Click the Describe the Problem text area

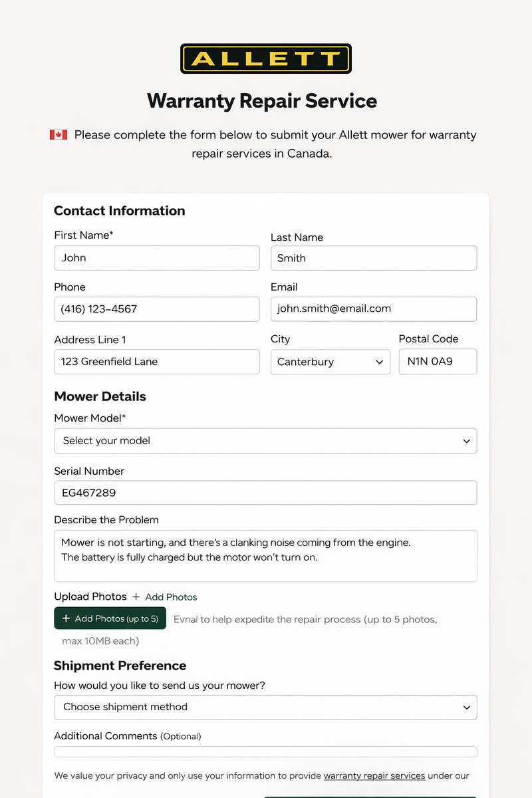(265, 556)
